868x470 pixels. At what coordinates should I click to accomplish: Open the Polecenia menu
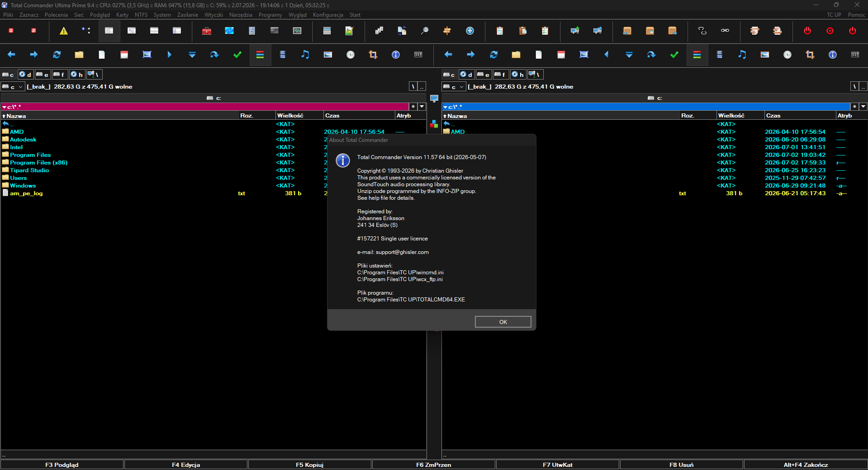point(56,15)
